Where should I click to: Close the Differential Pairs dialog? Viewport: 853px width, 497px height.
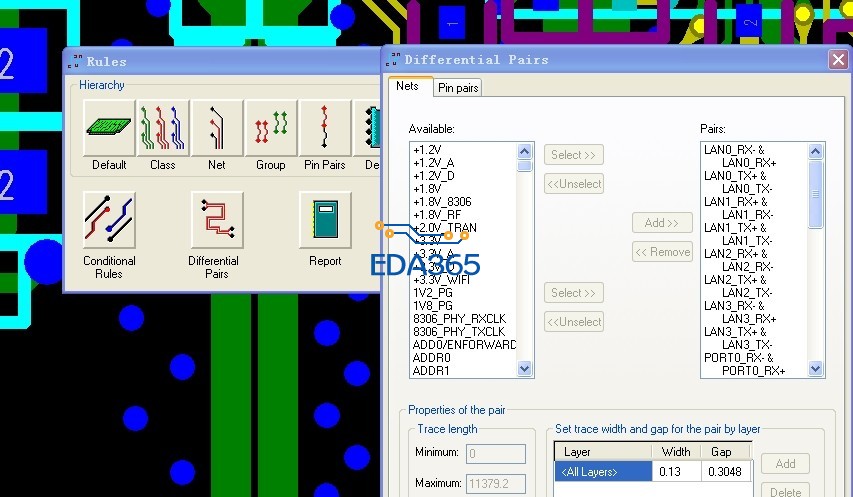[x=838, y=59]
